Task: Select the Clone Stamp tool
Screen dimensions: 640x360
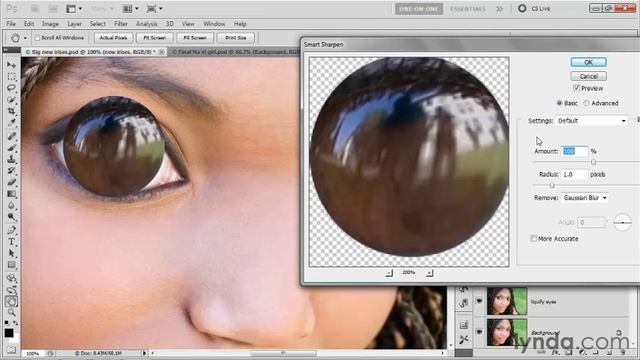Action: (x=11, y=159)
